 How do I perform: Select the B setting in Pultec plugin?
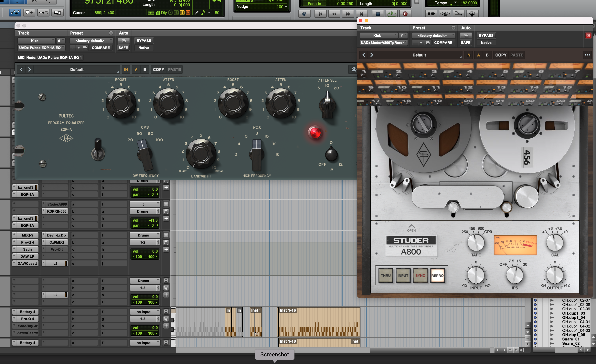coord(145,70)
